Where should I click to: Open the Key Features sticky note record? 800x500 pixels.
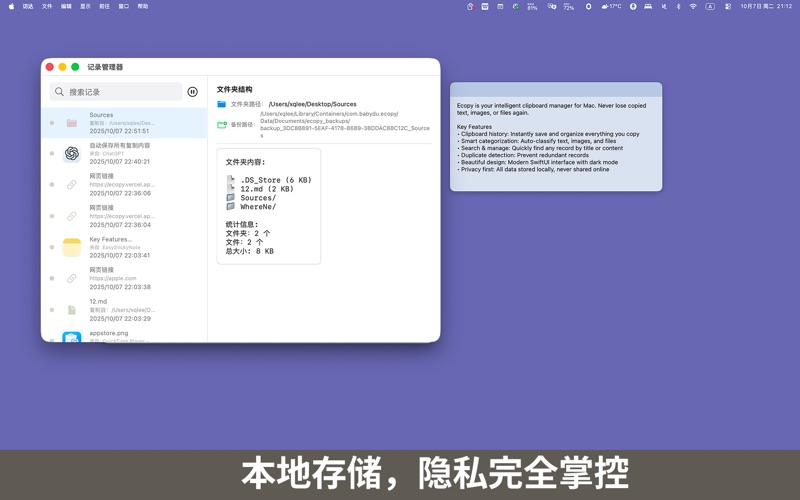(x=72, y=247)
